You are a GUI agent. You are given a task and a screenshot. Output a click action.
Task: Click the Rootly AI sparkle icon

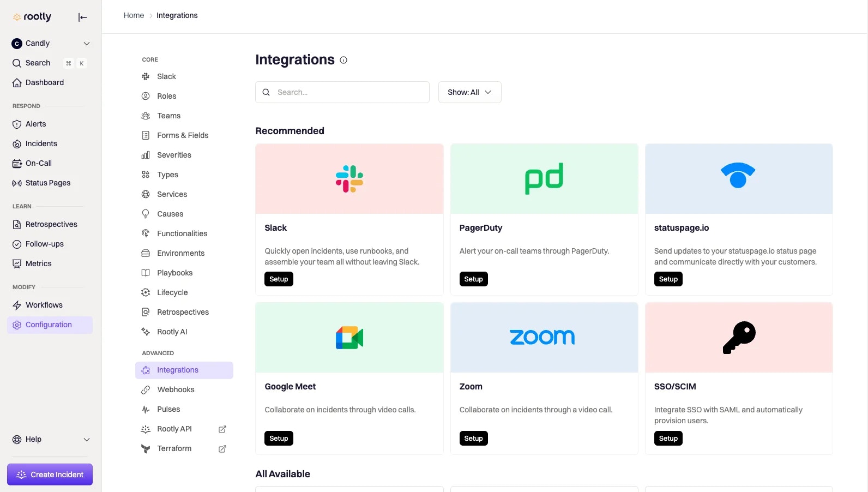[x=146, y=332]
